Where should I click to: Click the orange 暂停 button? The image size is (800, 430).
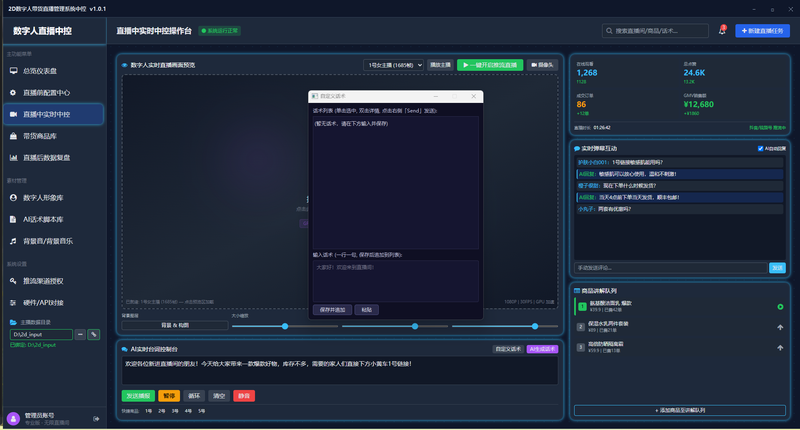(x=169, y=396)
